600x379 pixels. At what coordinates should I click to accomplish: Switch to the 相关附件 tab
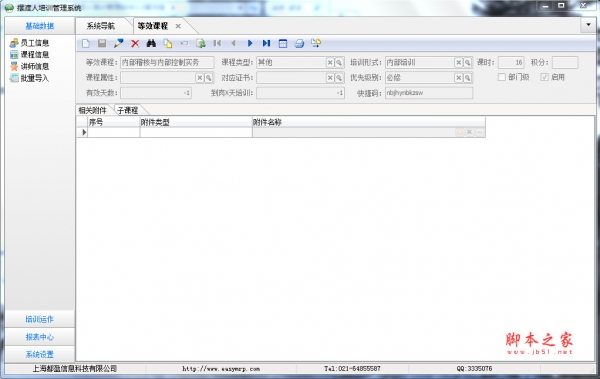click(x=93, y=110)
